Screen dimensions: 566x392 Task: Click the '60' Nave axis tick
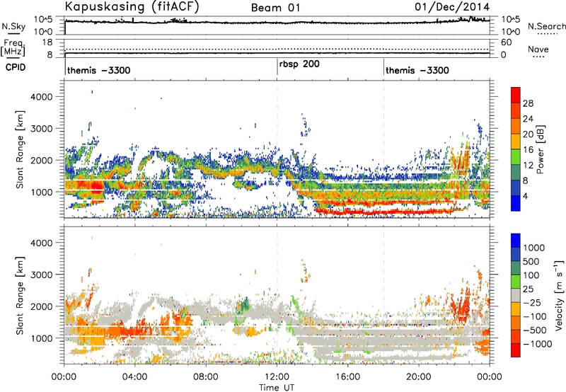(x=506, y=42)
